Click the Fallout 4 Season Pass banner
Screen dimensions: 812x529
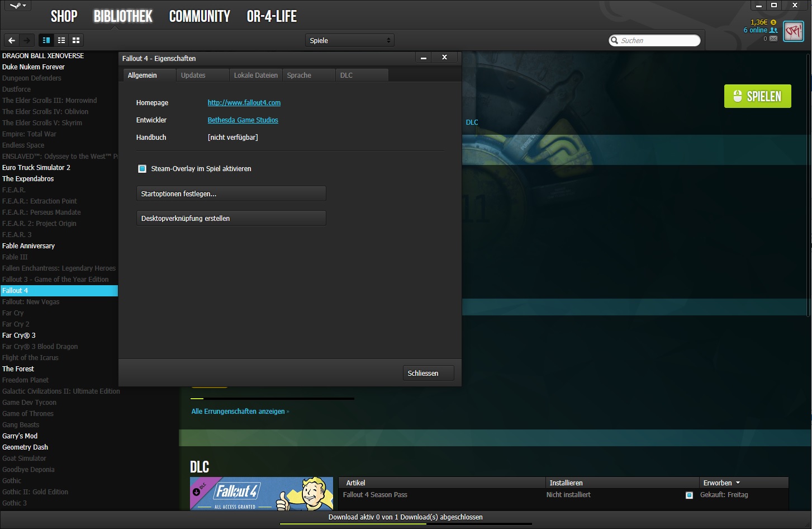pos(262,494)
